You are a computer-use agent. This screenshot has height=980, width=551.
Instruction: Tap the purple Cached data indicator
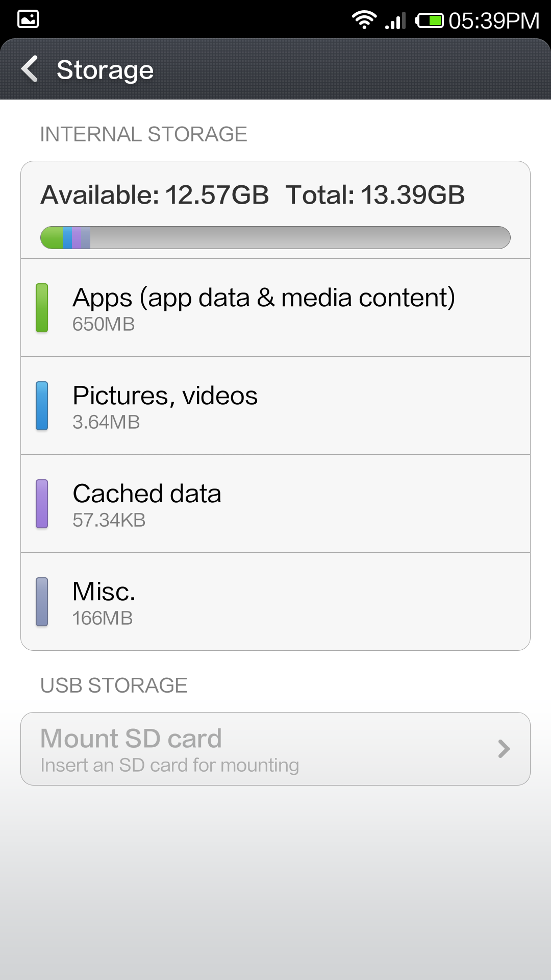click(42, 504)
